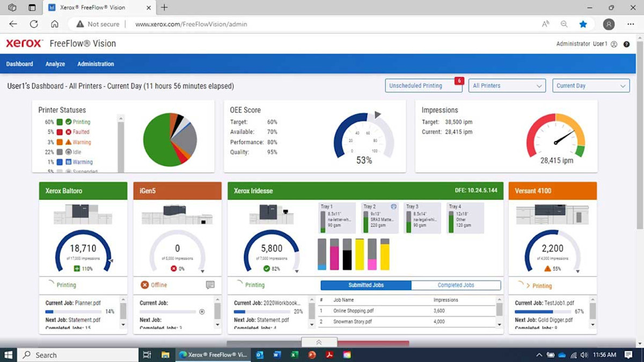
Task: Select the Online Shopping.pdf job row
Action: (406, 311)
